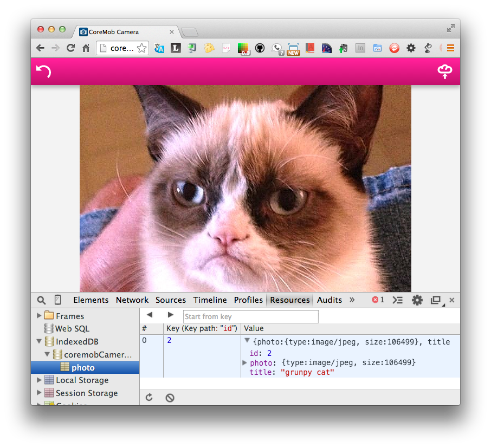Expand the Frames tree item
Viewport: 491px width, 448px height.
click(39, 316)
